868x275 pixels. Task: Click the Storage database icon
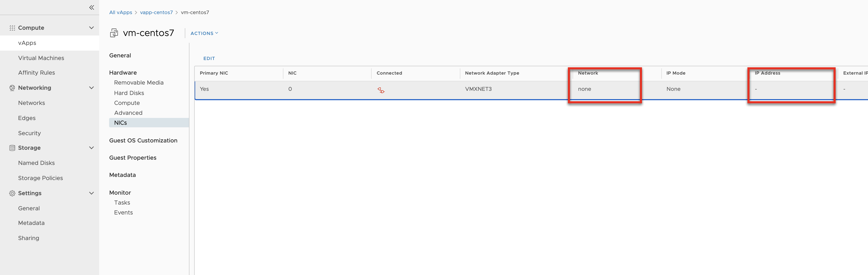(12, 148)
